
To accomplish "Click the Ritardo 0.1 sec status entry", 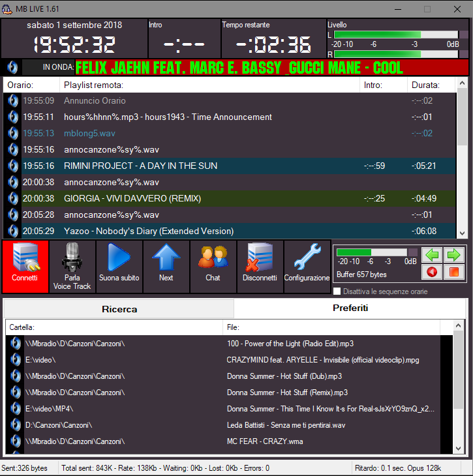I will (398, 468).
